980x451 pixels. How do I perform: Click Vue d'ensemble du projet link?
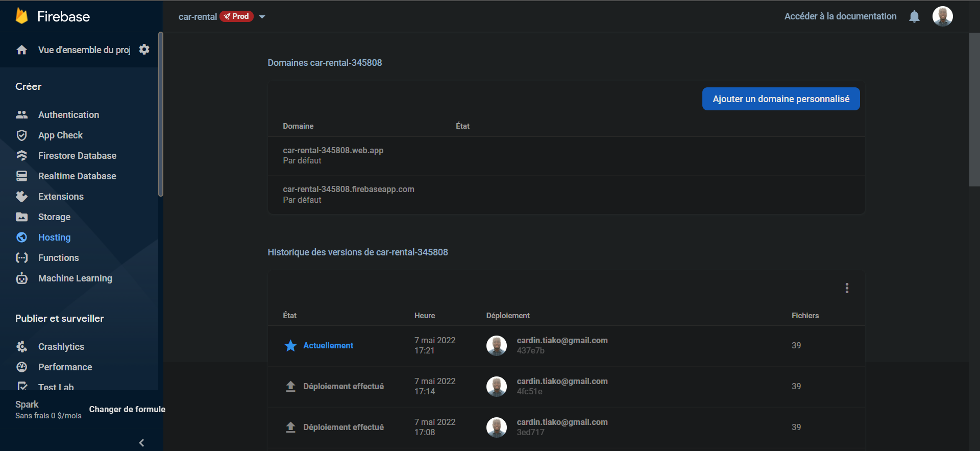[84, 50]
